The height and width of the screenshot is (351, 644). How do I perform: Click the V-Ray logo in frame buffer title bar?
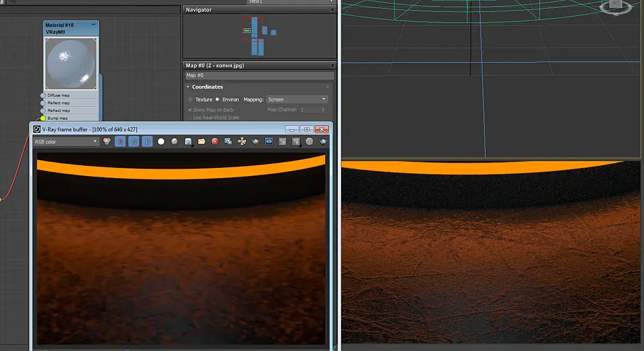pos(37,129)
